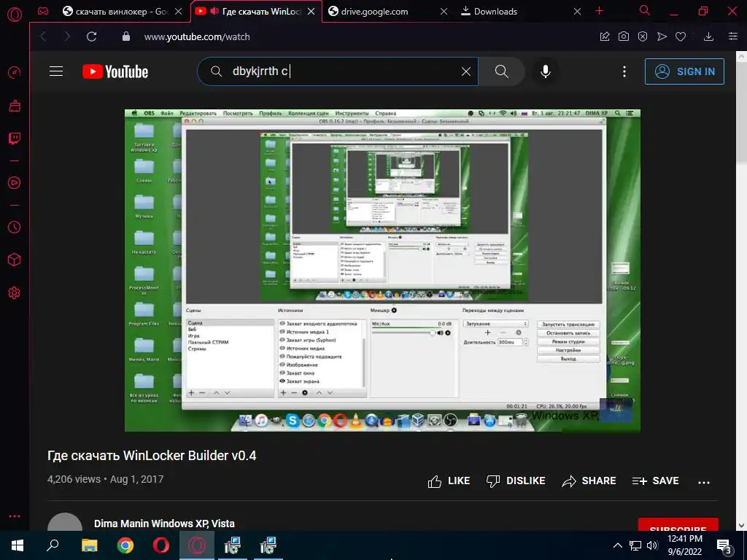747x560 pixels.
Task: Open Extensions cube icon in sidebar
Action: 15,260
